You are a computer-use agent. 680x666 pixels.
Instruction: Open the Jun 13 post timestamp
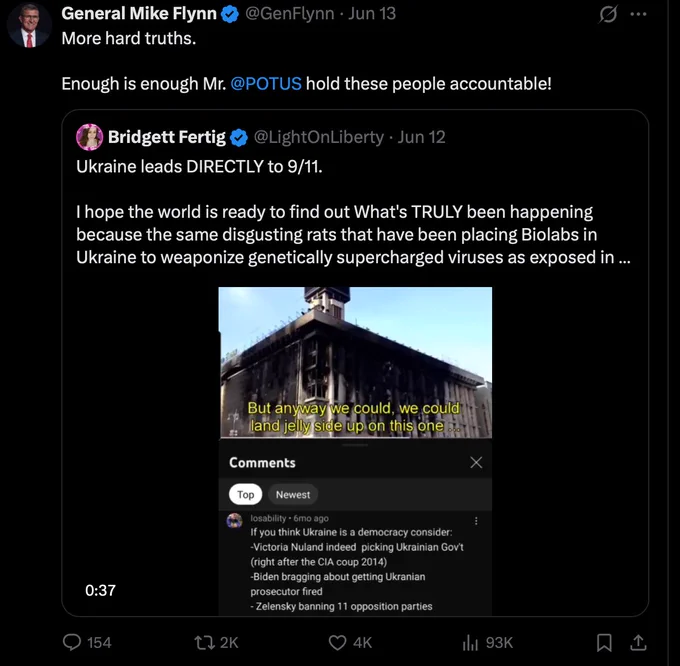pos(372,13)
